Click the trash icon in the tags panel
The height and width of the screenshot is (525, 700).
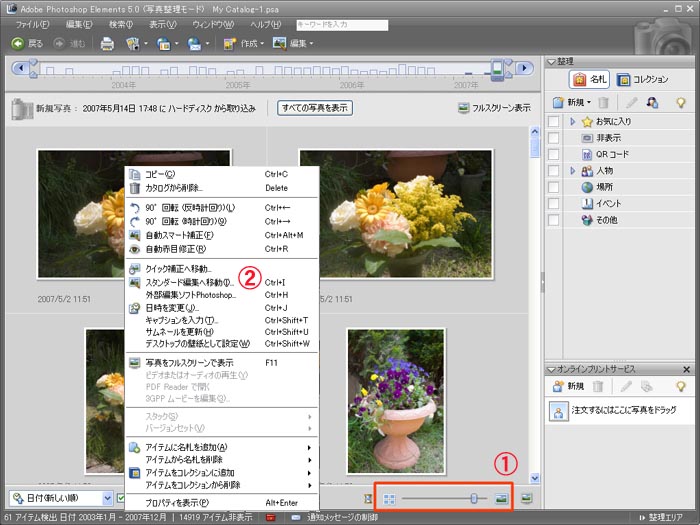pos(604,103)
